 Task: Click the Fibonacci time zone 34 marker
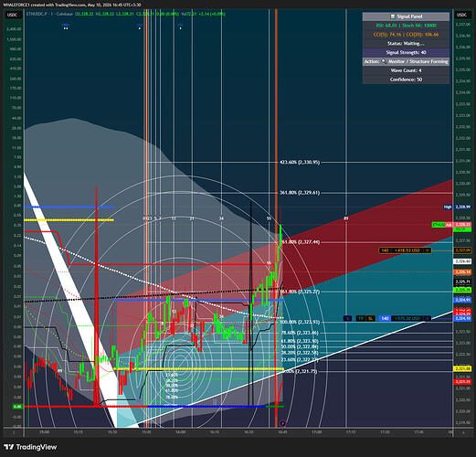pos(221,218)
